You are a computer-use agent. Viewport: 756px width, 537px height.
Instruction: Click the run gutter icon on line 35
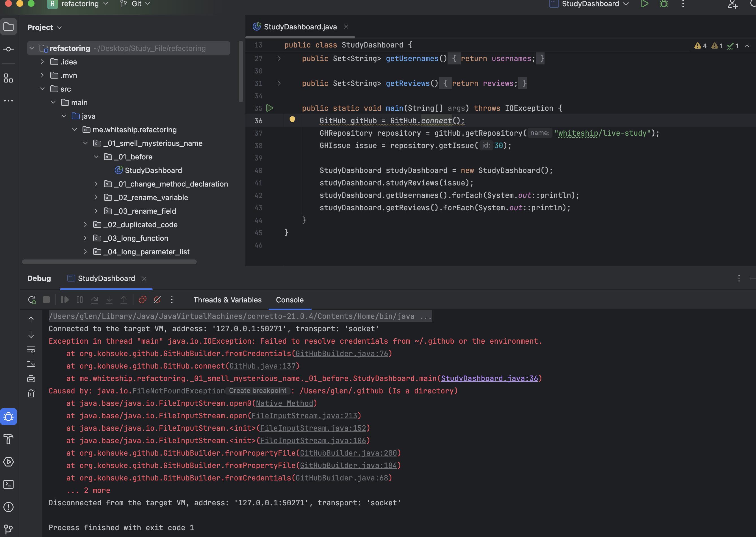click(270, 108)
